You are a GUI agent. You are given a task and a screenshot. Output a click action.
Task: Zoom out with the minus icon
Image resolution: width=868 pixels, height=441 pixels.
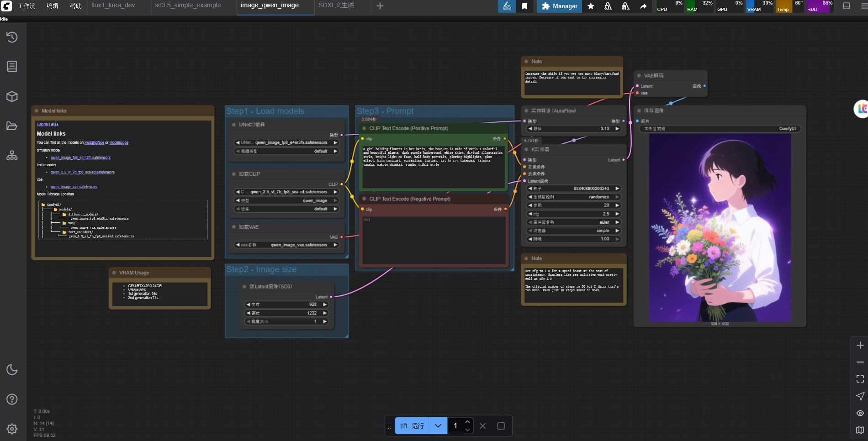click(860, 362)
